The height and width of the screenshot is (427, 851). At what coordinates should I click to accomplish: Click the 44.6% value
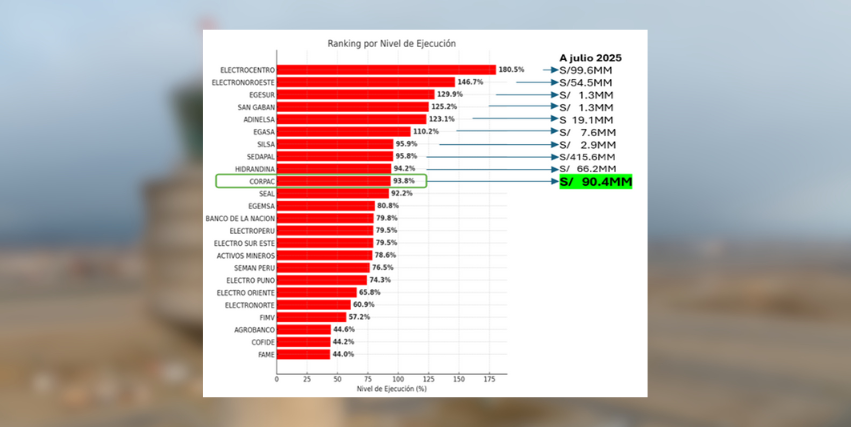tap(344, 329)
